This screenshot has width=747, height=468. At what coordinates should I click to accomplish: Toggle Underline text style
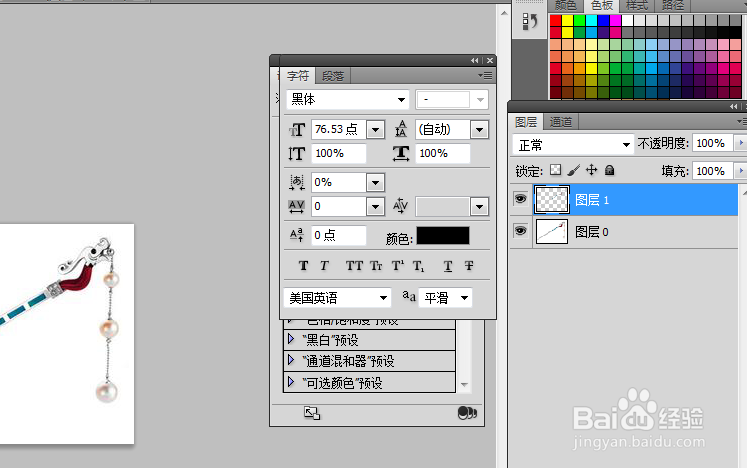(x=448, y=266)
